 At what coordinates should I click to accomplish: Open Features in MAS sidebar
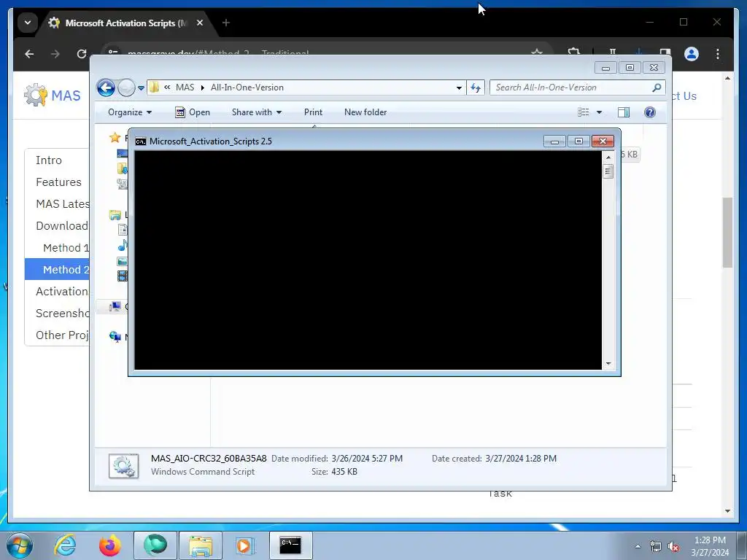click(58, 182)
